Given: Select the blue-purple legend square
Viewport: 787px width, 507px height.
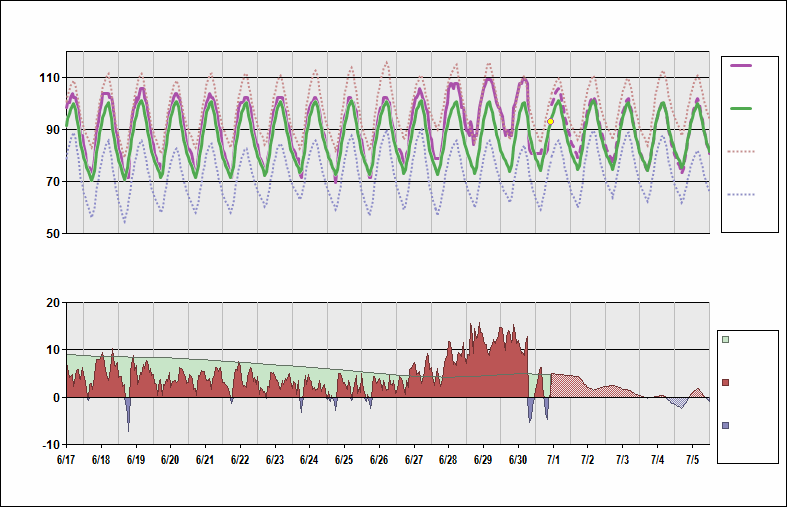Looking at the screenshot, I should 726,425.
